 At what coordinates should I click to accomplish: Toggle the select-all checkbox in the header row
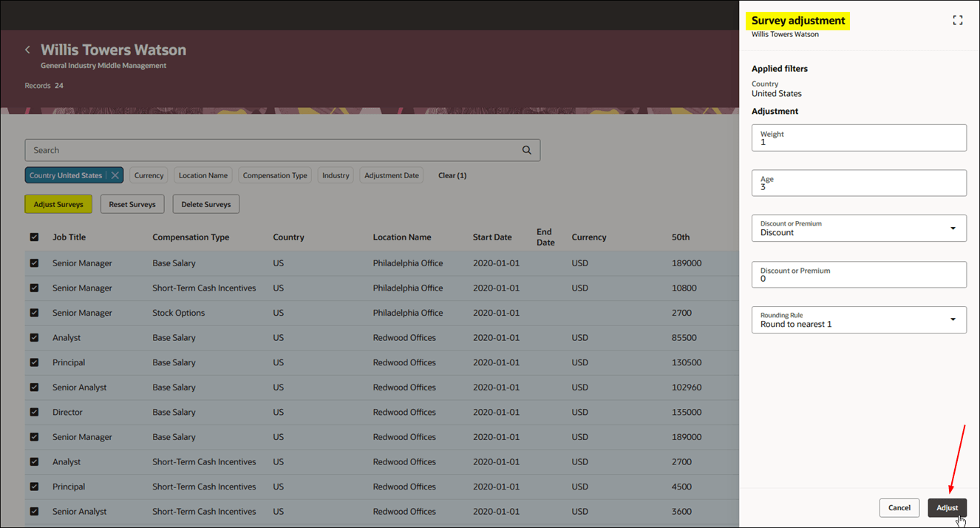click(34, 237)
